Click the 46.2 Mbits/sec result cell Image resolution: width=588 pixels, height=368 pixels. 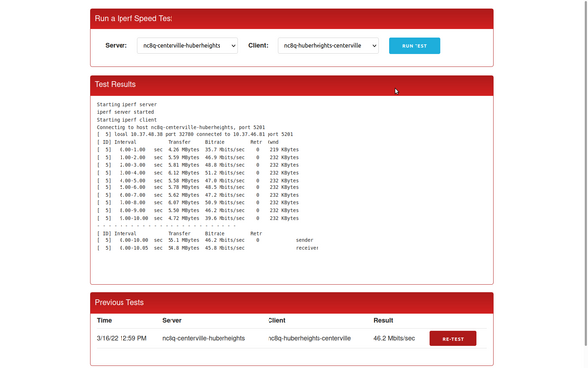pos(394,338)
